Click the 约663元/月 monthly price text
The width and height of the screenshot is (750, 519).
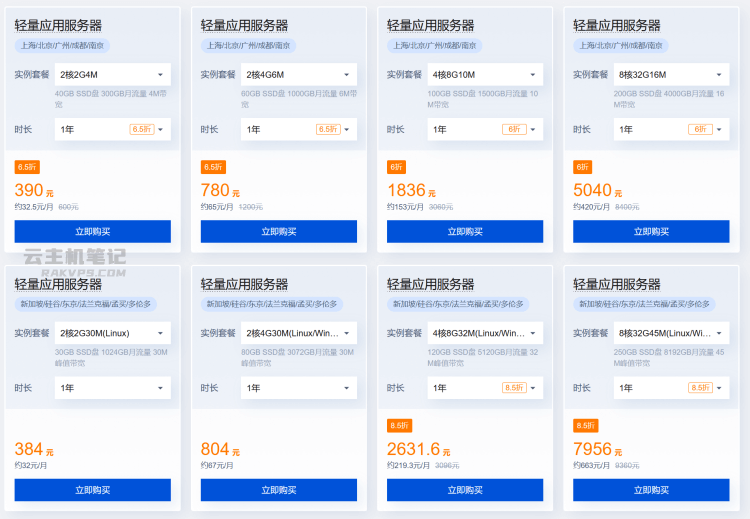592,465
